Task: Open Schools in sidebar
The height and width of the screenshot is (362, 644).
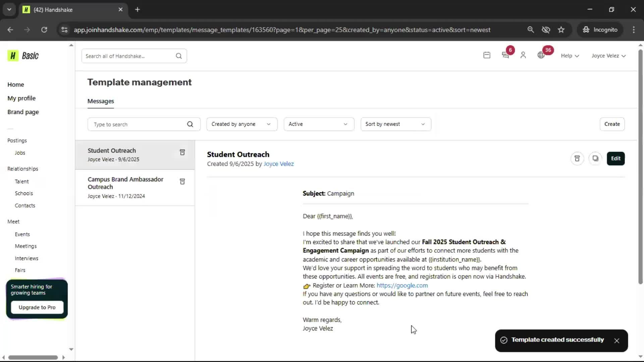Action: (x=24, y=193)
